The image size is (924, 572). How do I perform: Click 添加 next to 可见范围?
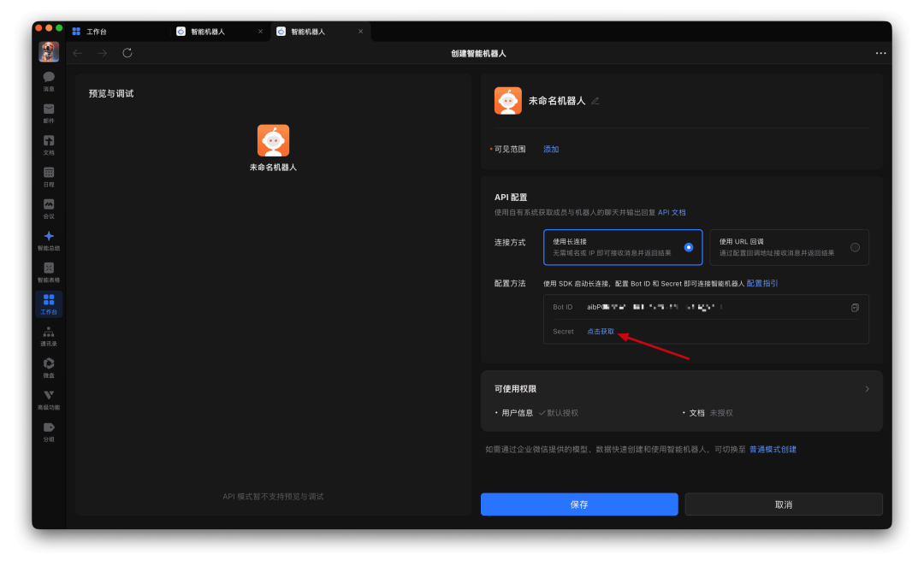(550, 148)
